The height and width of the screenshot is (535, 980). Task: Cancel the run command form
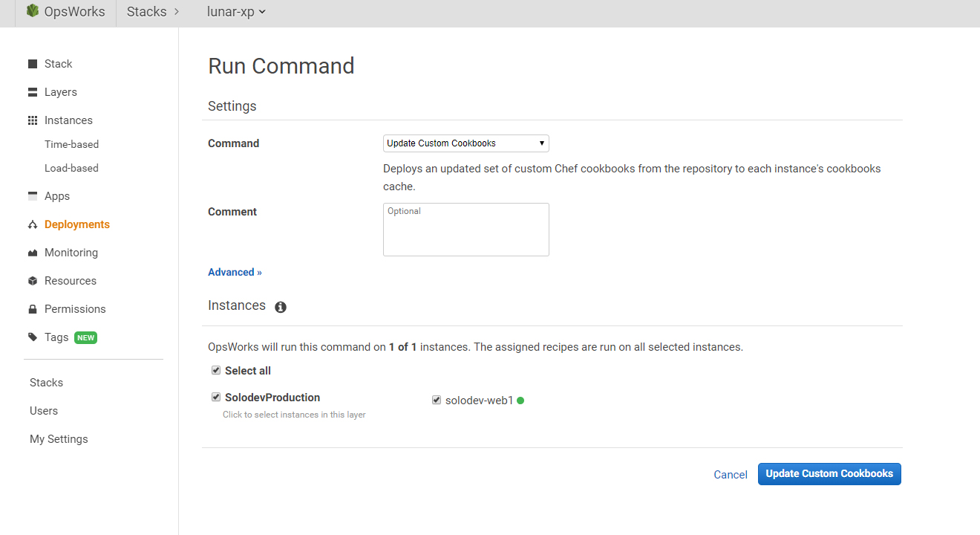[x=731, y=475]
